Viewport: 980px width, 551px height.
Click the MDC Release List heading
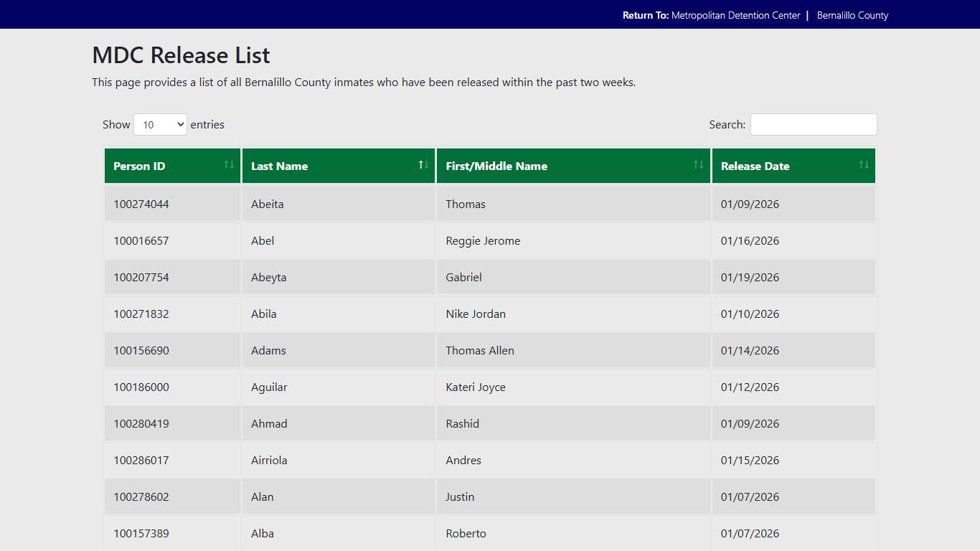coord(180,55)
